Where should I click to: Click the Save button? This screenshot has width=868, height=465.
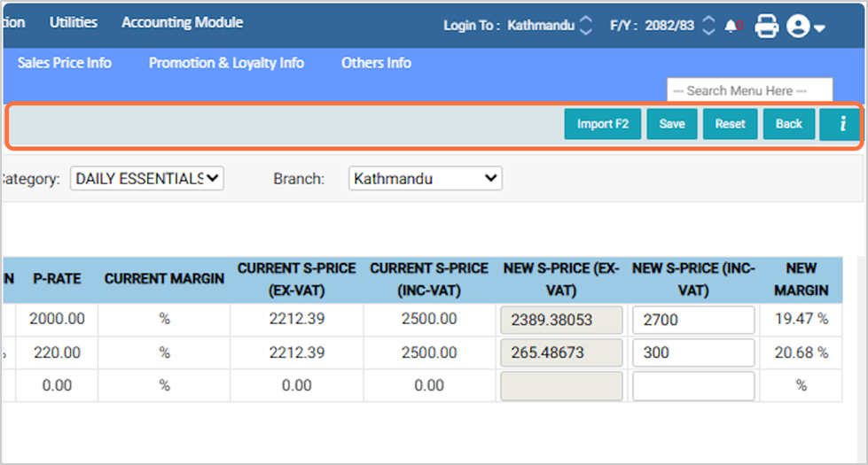(x=672, y=125)
